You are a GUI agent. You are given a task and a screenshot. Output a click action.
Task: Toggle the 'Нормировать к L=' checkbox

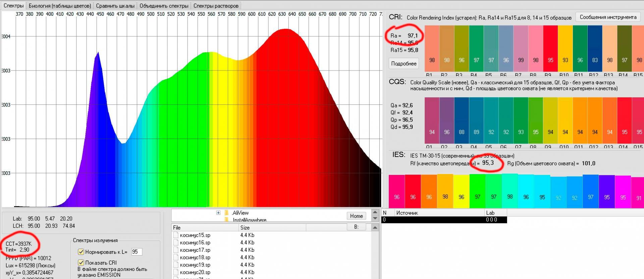click(81, 252)
